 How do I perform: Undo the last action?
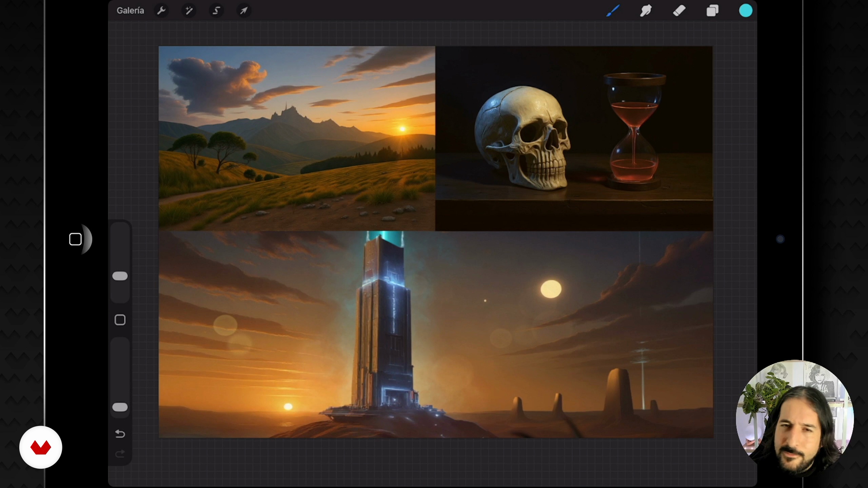click(x=120, y=434)
